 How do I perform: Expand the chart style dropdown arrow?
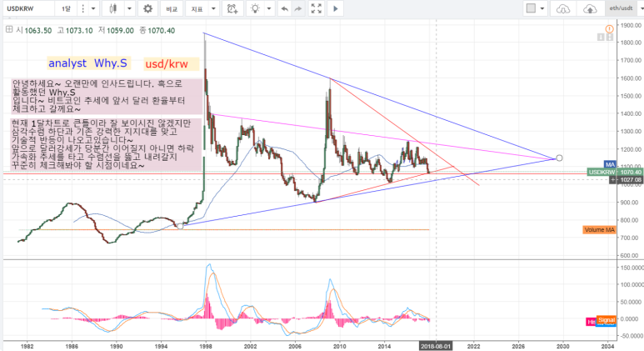click(x=129, y=8)
